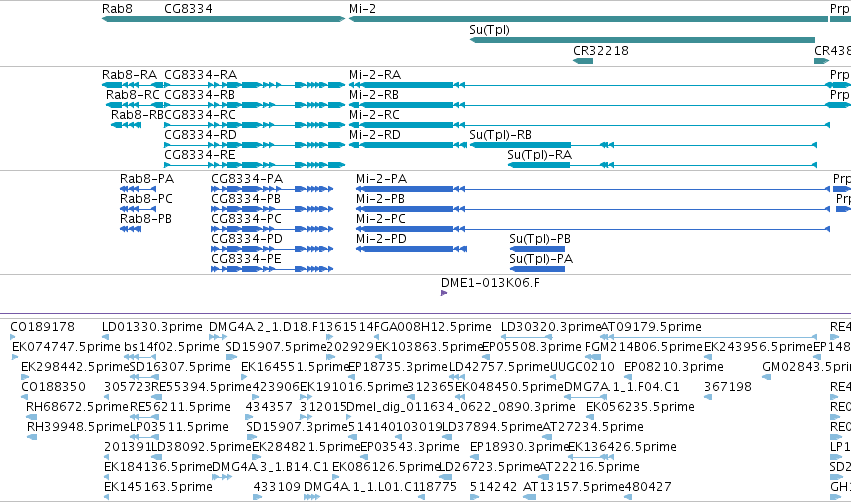Click transcript Mi-2-RC label

point(374,115)
